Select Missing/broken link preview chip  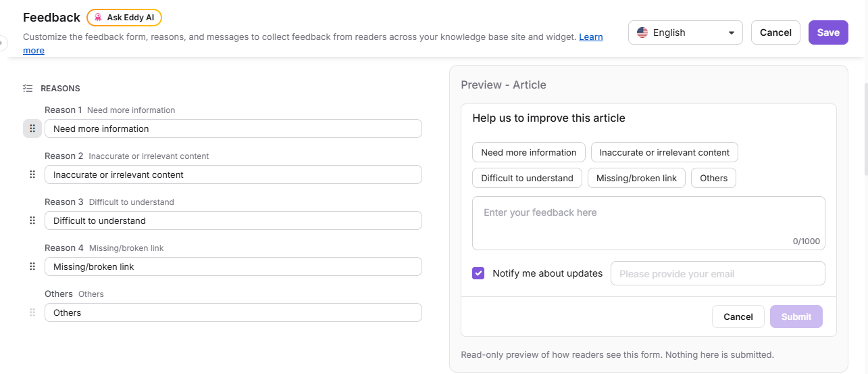coord(636,178)
